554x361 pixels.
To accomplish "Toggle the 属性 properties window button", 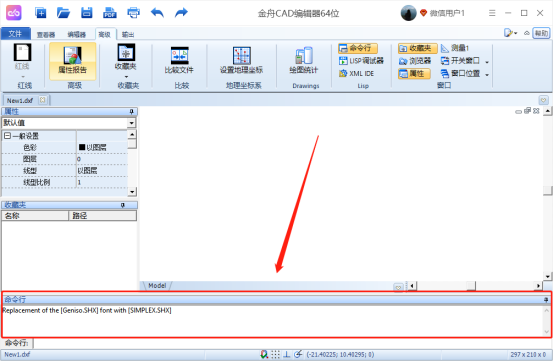I will 414,73.
